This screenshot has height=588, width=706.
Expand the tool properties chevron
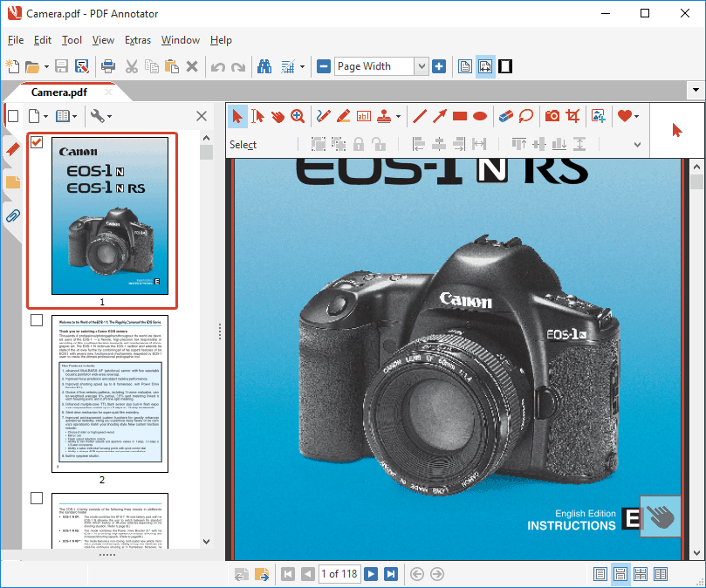pyautogui.click(x=637, y=145)
